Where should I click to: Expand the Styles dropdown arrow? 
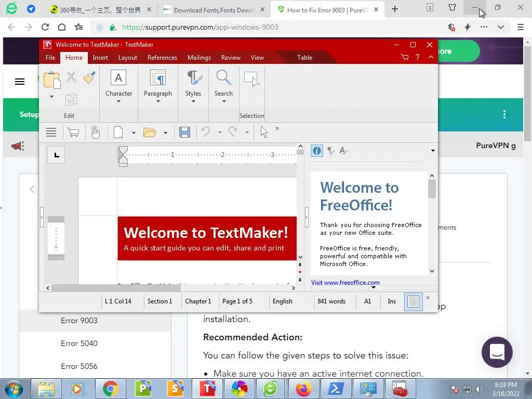click(193, 101)
